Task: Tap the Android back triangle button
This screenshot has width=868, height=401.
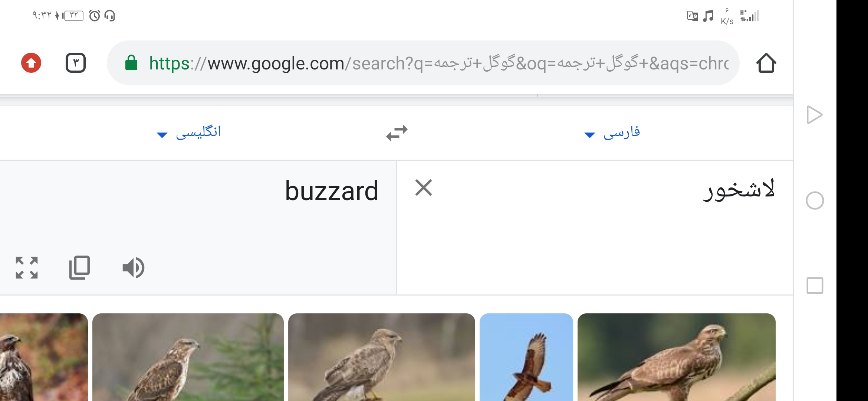Action: click(815, 115)
